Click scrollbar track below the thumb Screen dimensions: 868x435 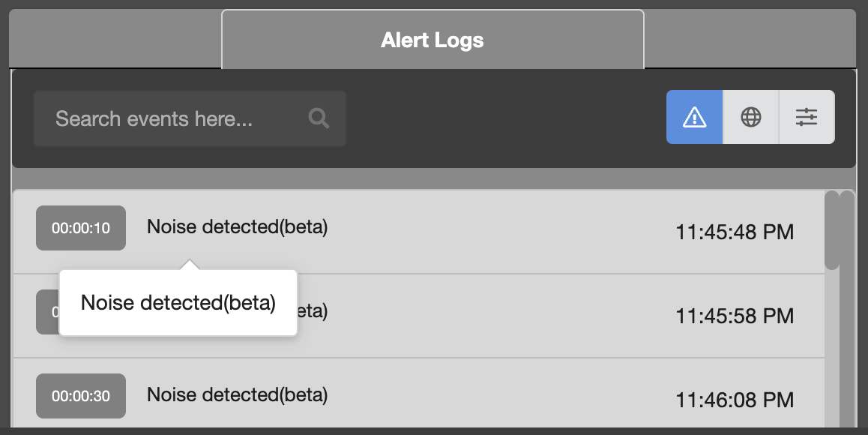tap(831, 345)
